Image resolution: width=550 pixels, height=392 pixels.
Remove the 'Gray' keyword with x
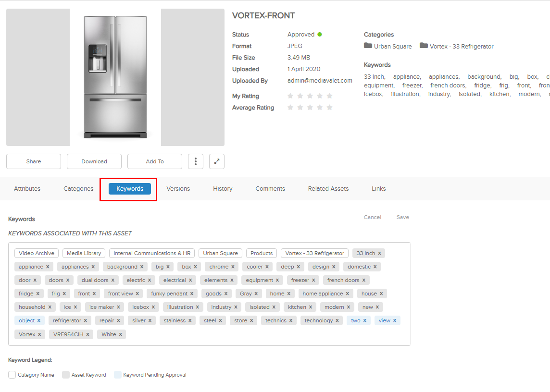pyautogui.click(x=256, y=294)
